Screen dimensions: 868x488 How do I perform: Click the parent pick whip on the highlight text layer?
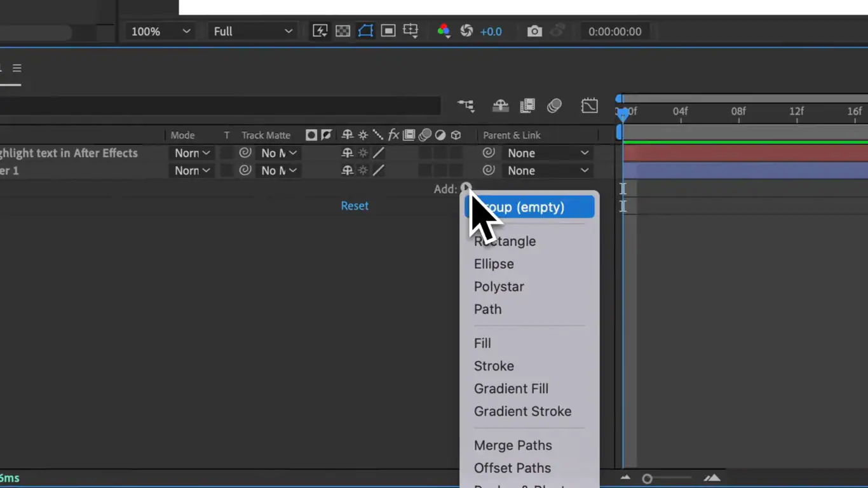point(489,152)
